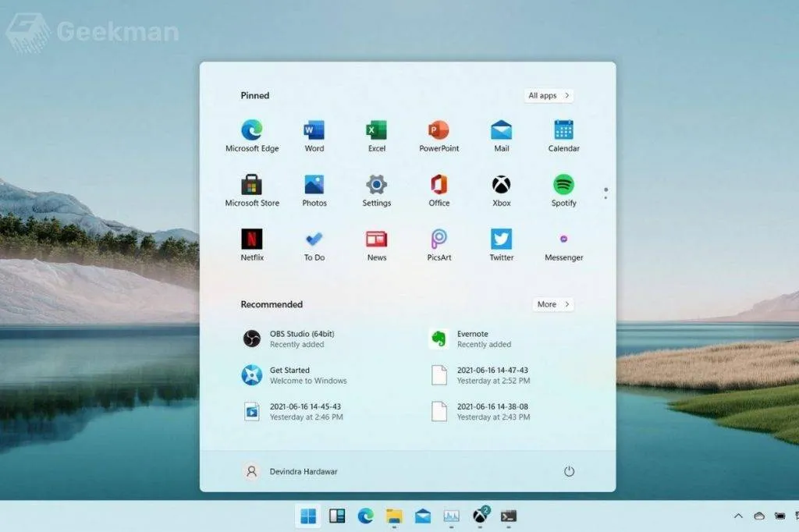Toggle the Start button on the taskbar
The image size is (799, 532).
pyautogui.click(x=308, y=516)
